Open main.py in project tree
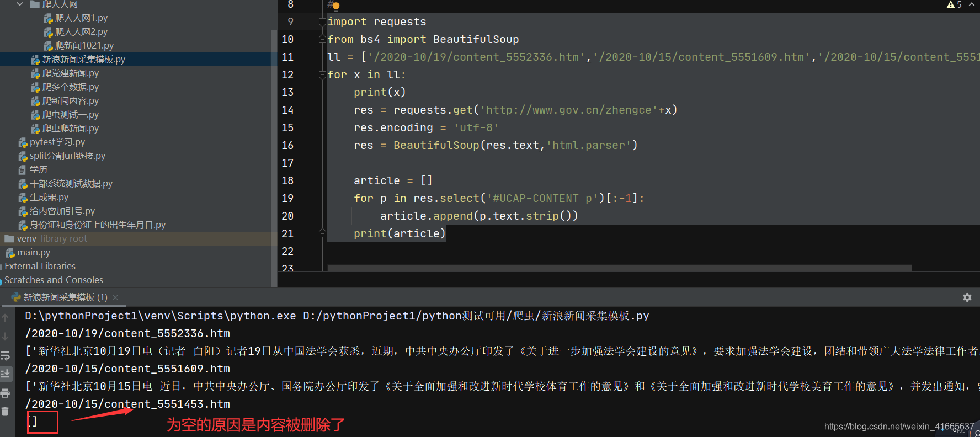The height and width of the screenshot is (437, 980). pos(34,253)
